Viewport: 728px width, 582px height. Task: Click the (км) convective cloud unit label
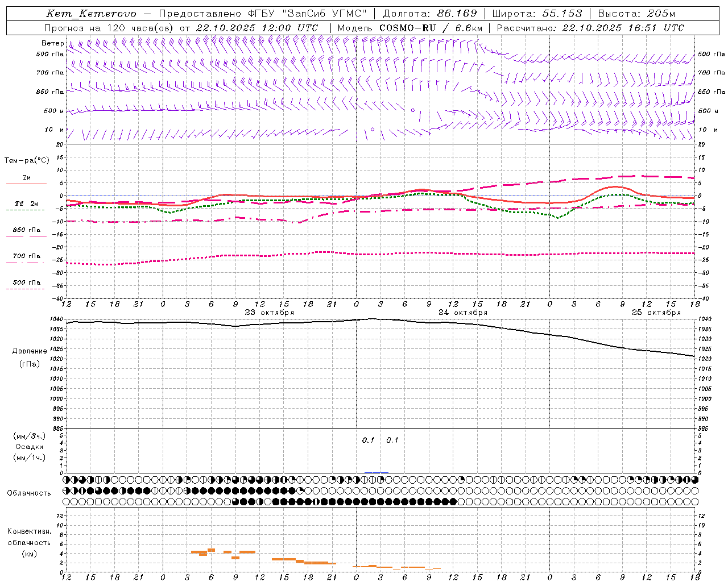point(29,554)
